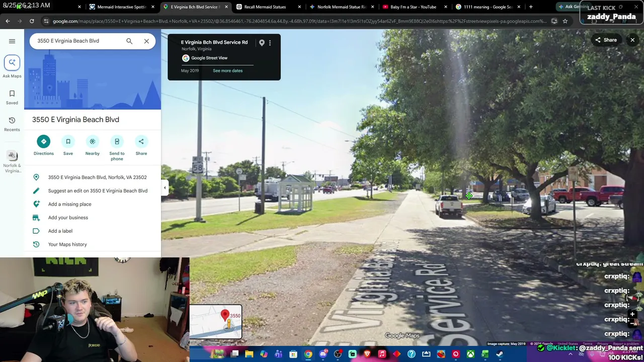The height and width of the screenshot is (362, 644).
Task: Close the Baby I'm a Star tab
Action: (445, 7)
